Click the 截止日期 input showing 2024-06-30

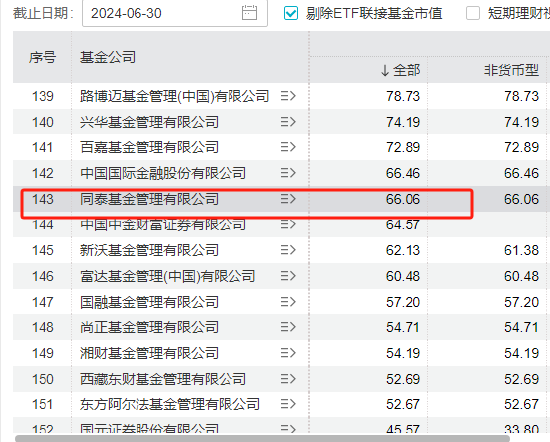[175, 13]
